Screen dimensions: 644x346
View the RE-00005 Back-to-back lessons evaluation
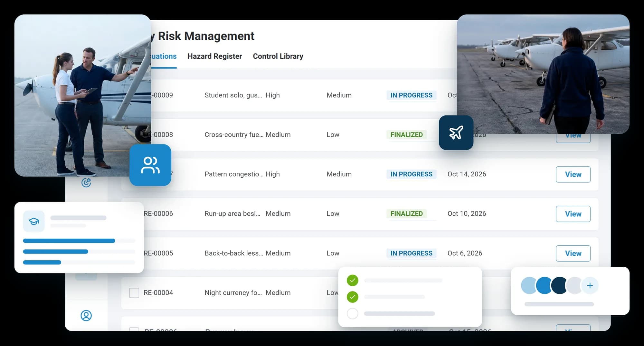pos(573,253)
